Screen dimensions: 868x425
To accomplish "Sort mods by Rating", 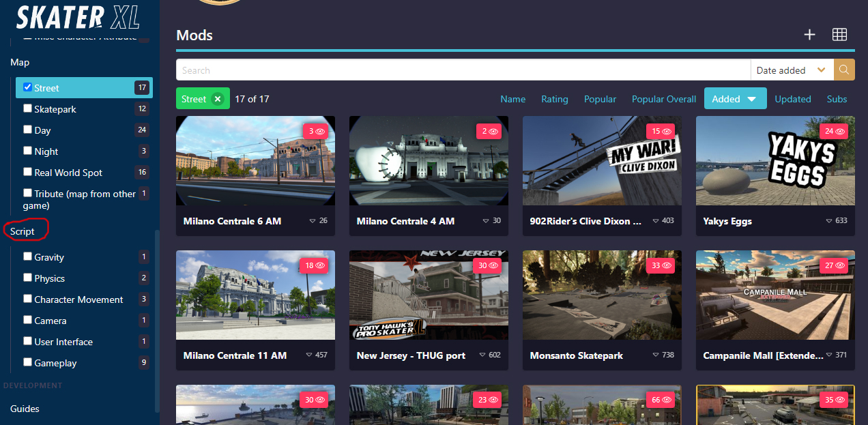I will click(x=555, y=99).
